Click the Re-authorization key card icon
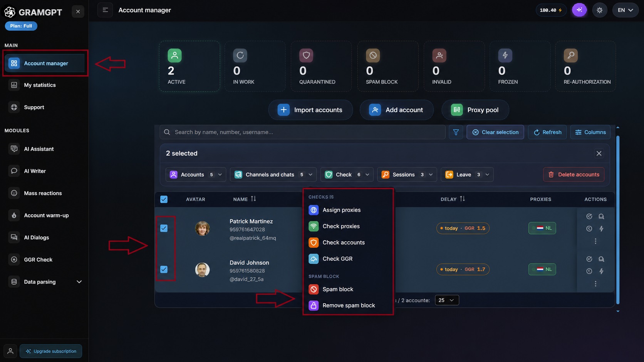 tap(571, 55)
